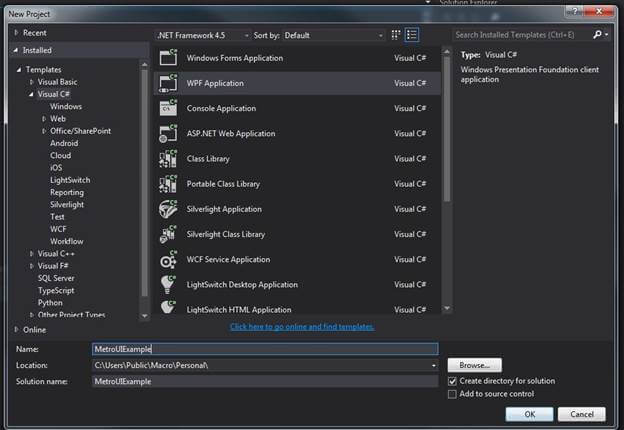Select the Silverlight tree item
624x430 pixels.
click(67, 205)
